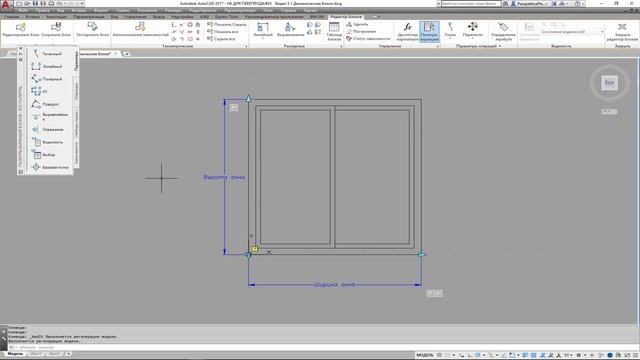Open the Express Tools ribbon tab
This screenshot has width=640, height=360.
point(227,17)
